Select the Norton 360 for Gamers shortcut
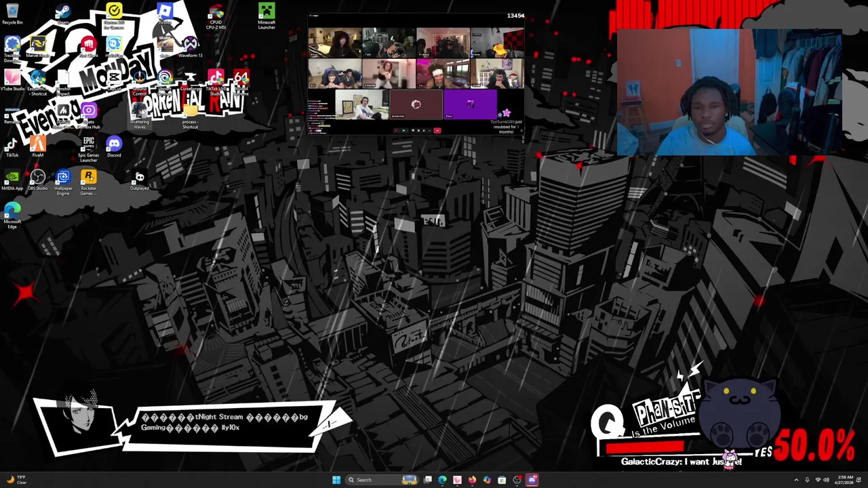Image resolution: width=868 pixels, height=488 pixels. click(x=113, y=16)
